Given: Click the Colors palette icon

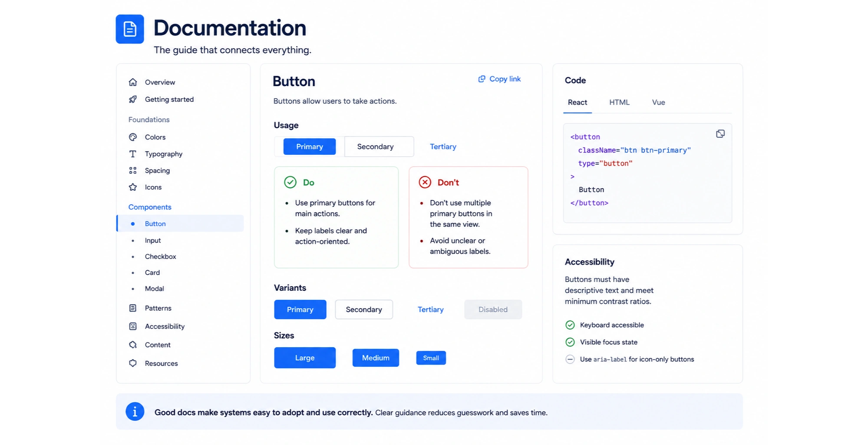Looking at the screenshot, I should [133, 137].
